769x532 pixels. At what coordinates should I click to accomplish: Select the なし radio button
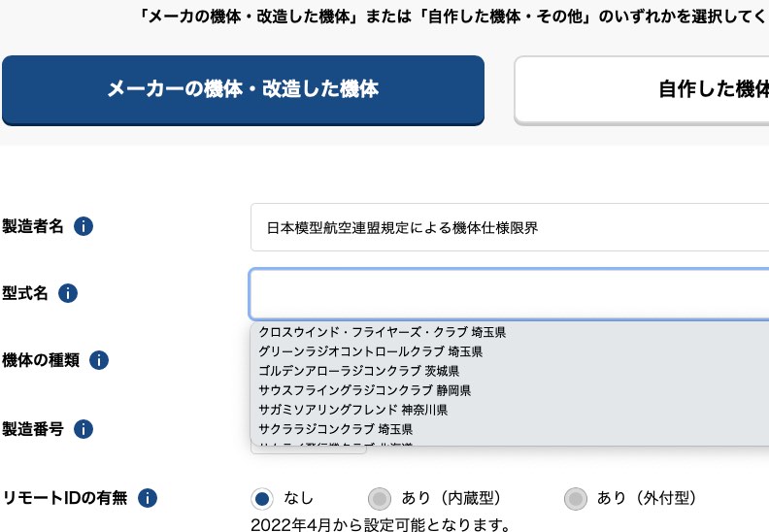pos(260,499)
